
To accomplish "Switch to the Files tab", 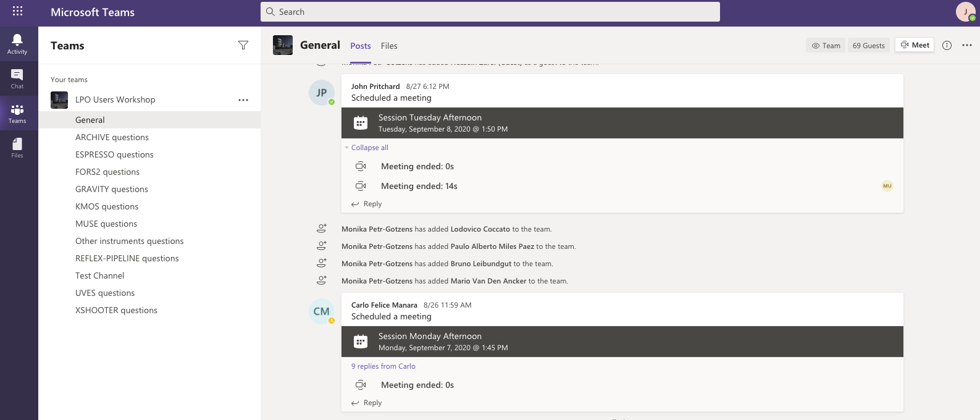I will (x=389, y=46).
